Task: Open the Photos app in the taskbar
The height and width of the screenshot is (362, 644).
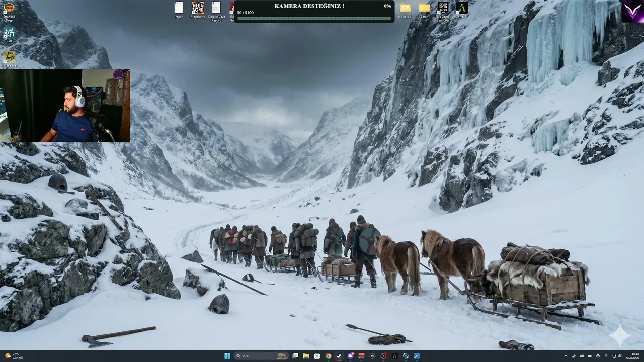Action: tap(417, 356)
